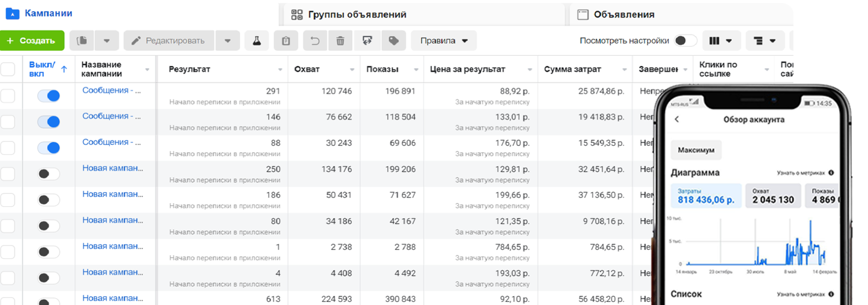
Task: Sort by the 'Охват' column header
Action: point(307,69)
